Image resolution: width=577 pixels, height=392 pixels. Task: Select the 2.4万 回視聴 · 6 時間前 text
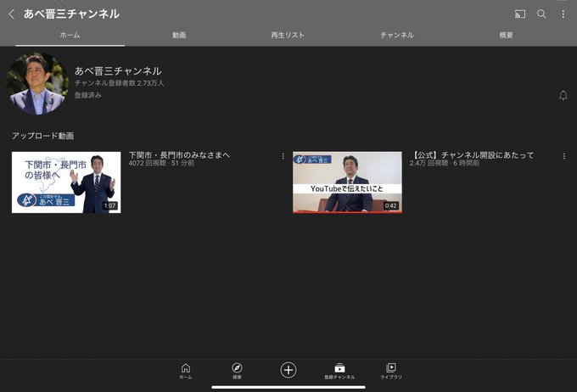(445, 163)
